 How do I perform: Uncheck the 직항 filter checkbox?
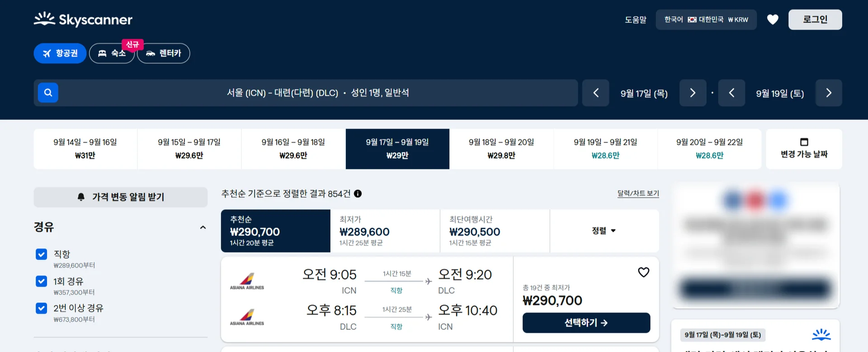tap(41, 254)
